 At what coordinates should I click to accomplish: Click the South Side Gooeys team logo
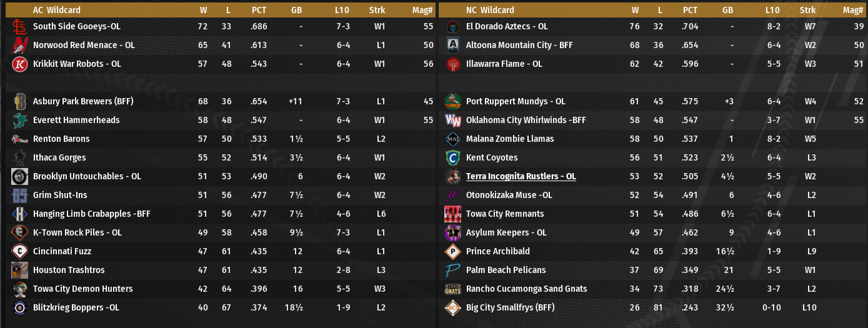tap(19, 27)
